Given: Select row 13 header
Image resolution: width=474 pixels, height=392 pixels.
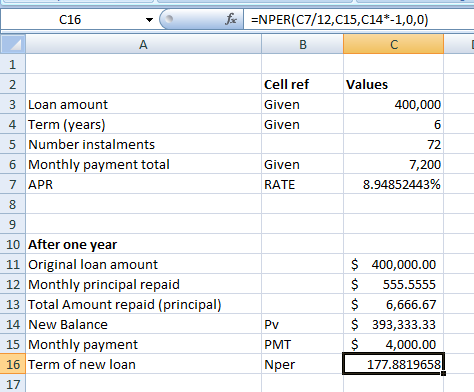Looking at the screenshot, I should click(x=13, y=304).
